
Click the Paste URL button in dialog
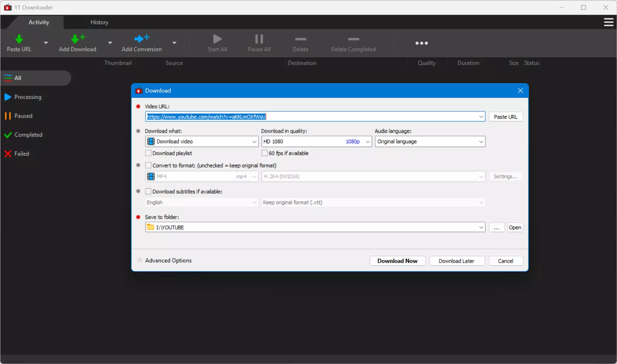(x=506, y=117)
